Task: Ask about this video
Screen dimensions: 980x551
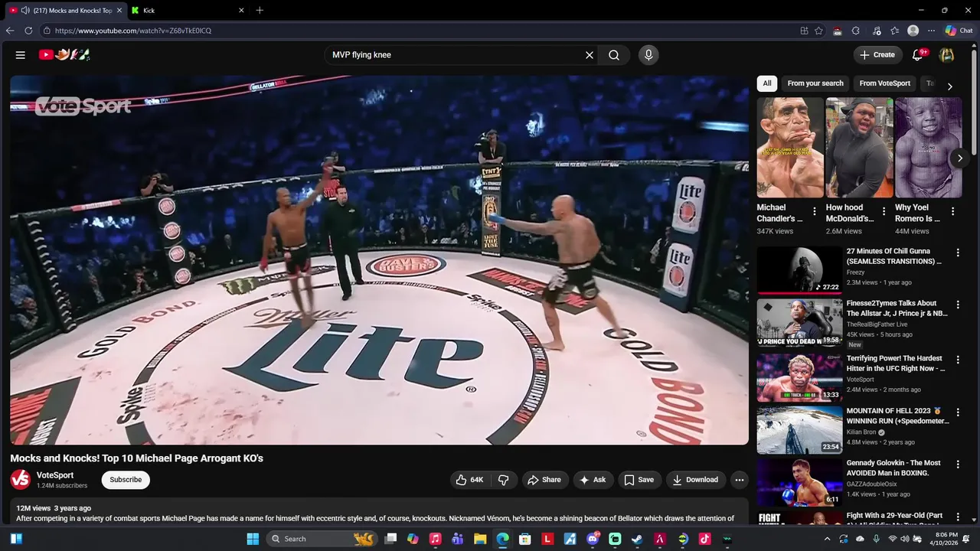Action: click(593, 480)
